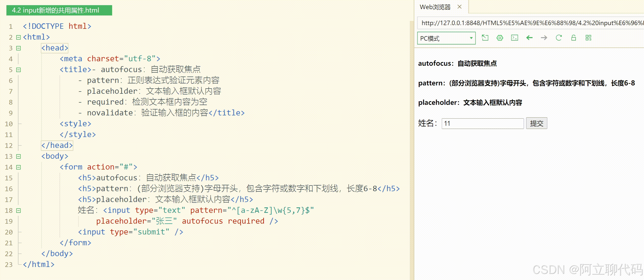Go forward with the right arrow
Viewport: 644px width, 280px height.
tap(544, 38)
